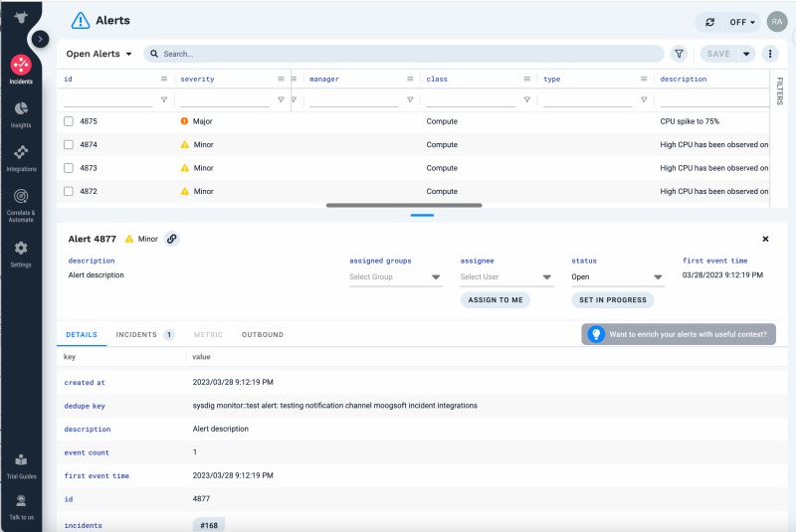Open the Open Alerts view dropdown

tap(99, 54)
